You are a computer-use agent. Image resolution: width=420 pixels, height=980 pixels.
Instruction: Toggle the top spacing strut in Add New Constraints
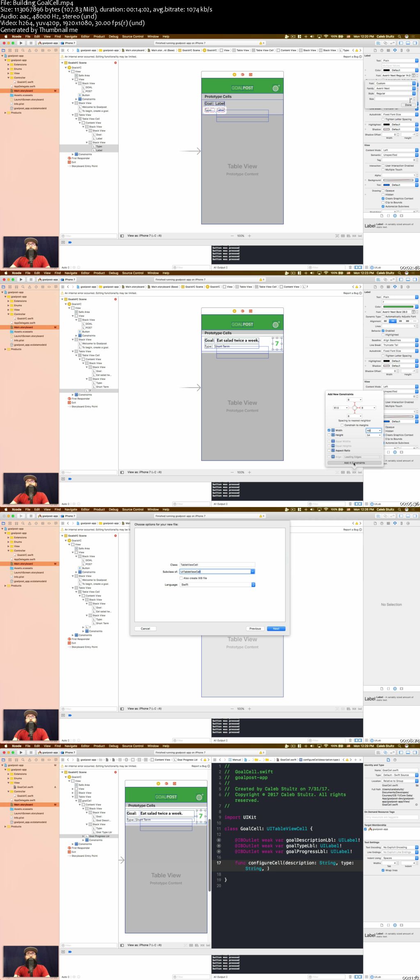coord(354,404)
